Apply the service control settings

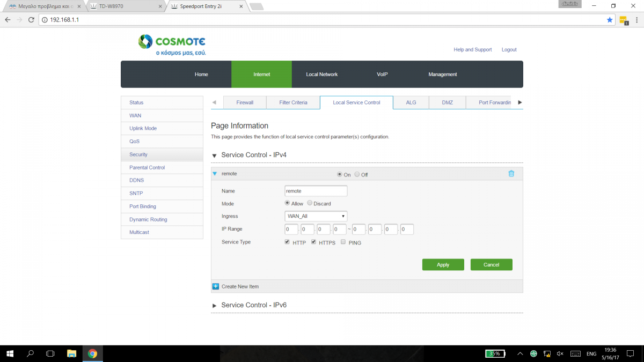443,264
